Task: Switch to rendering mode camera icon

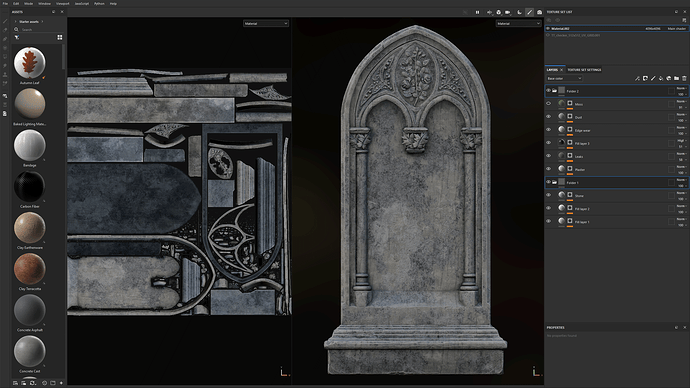Action: pos(540,12)
